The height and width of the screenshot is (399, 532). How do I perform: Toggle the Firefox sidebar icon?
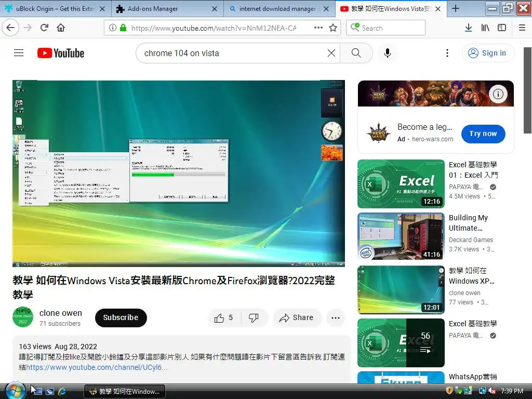click(x=502, y=28)
